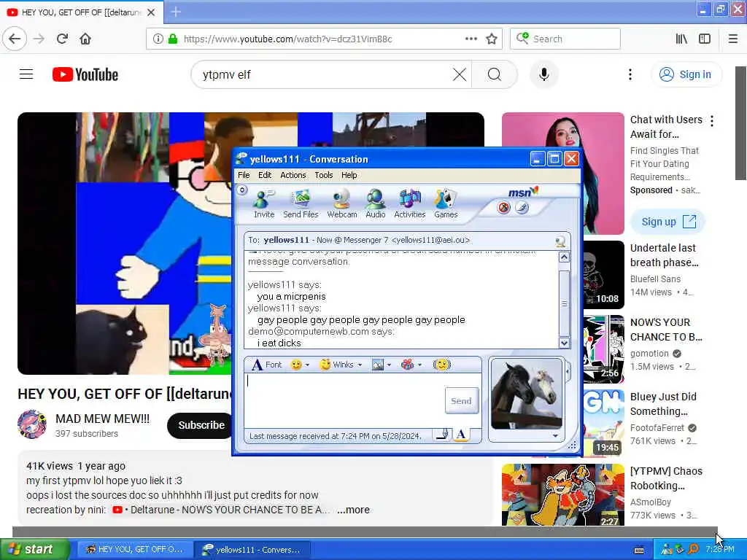Image resolution: width=747 pixels, height=560 pixels.
Task: Open Activities in MSN conversation
Action: pyautogui.click(x=410, y=204)
